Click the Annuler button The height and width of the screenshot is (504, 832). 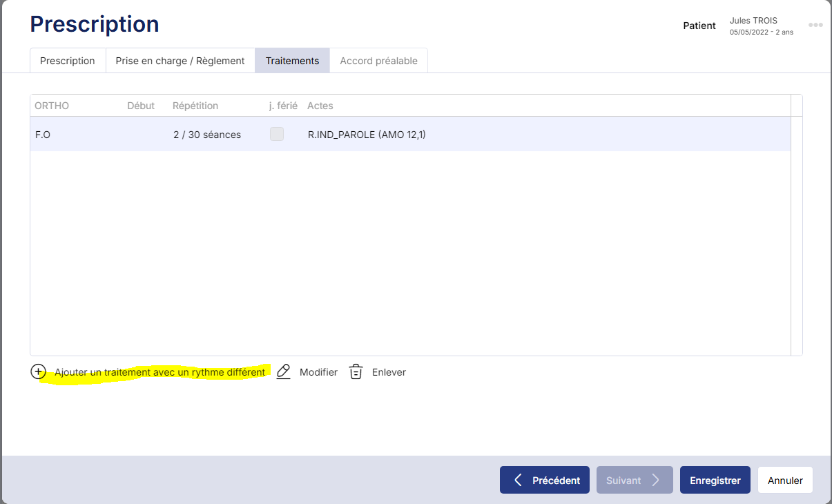click(785, 481)
